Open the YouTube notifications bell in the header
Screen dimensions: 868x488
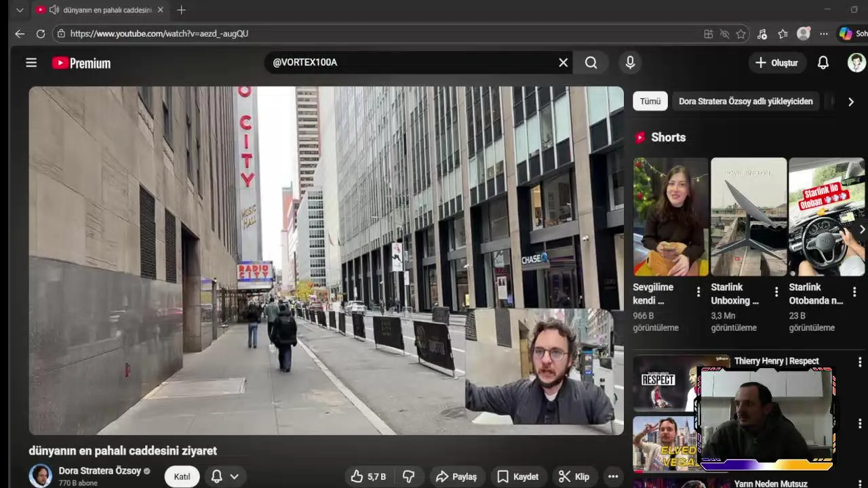(x=823, y=62)
